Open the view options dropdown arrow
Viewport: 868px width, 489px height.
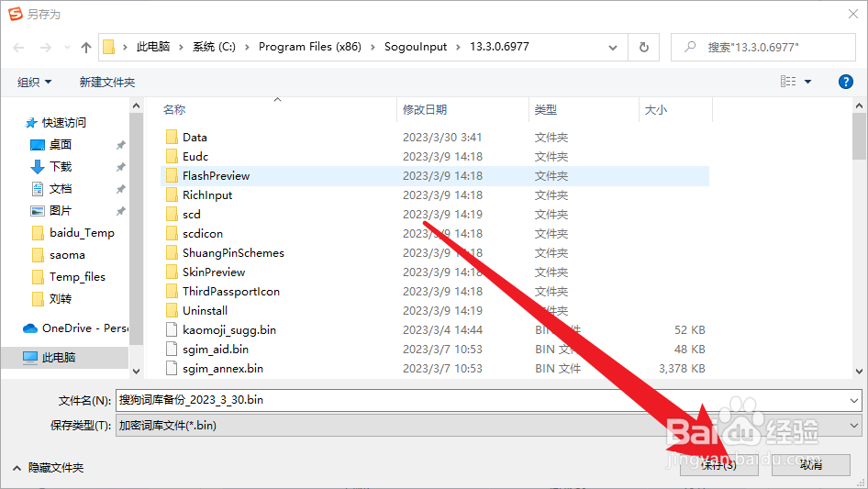pyautogui.click(x=807, y=82)
